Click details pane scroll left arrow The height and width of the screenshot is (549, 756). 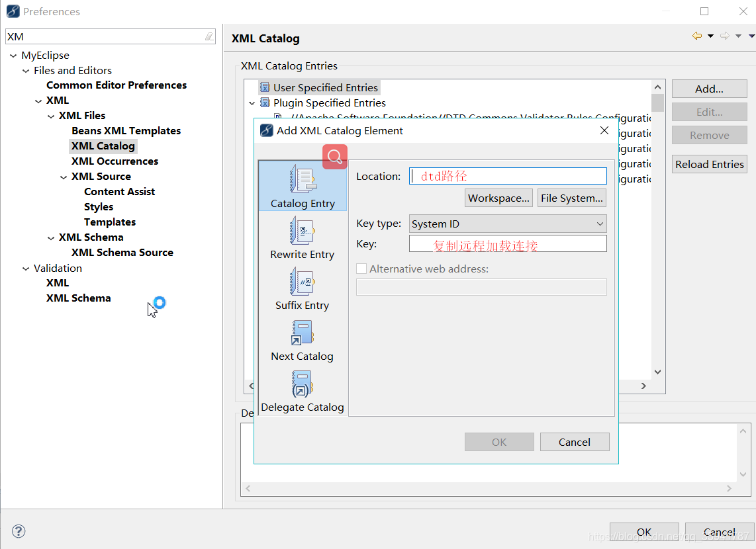point(248,488)
